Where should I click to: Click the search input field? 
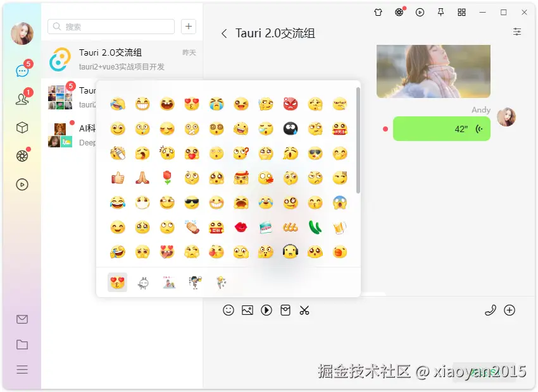[111, 27]
